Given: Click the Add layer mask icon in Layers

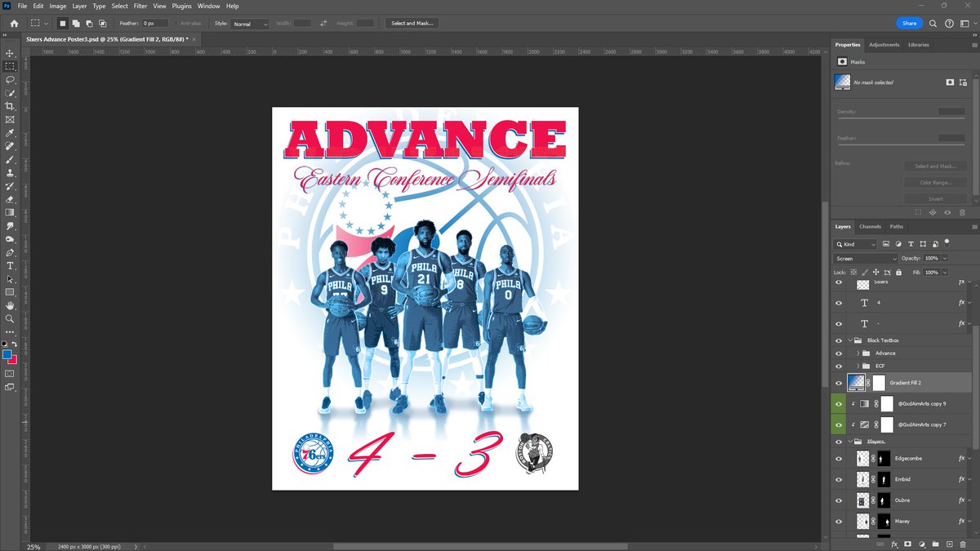Looking at the screenshot, I should (x=907, y=544).
